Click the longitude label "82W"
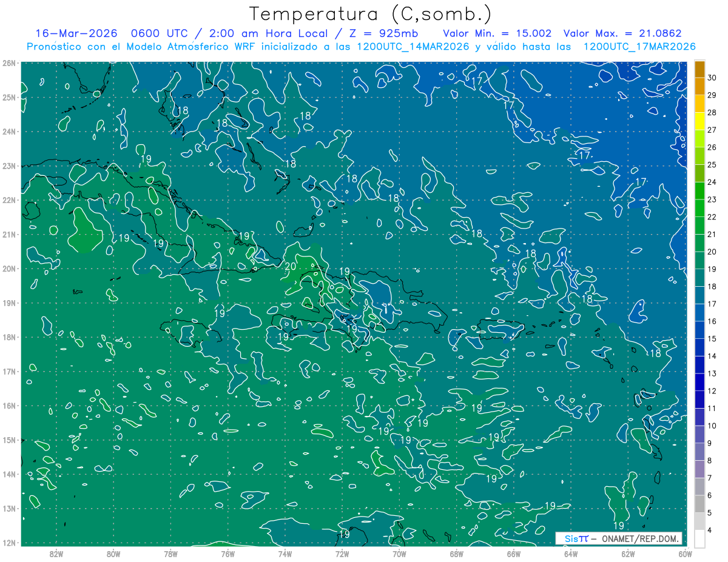Viewport: 728px width, 562px height. pyautogui.click(x=56, y=554)
